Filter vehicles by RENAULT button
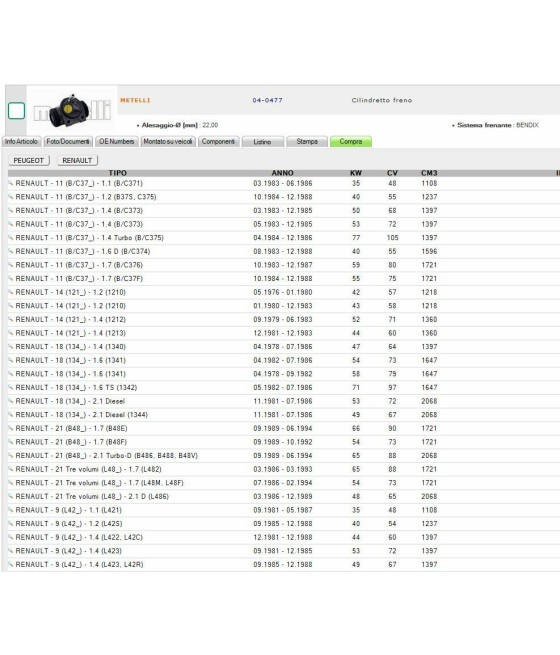Screen dimensions: 560x655 (77, 160)
